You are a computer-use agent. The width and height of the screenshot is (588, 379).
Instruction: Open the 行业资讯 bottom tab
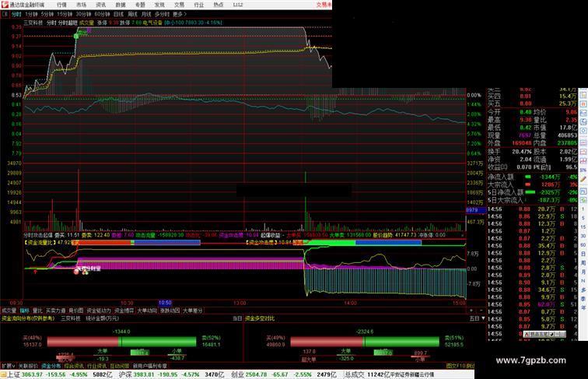[96, 366]
